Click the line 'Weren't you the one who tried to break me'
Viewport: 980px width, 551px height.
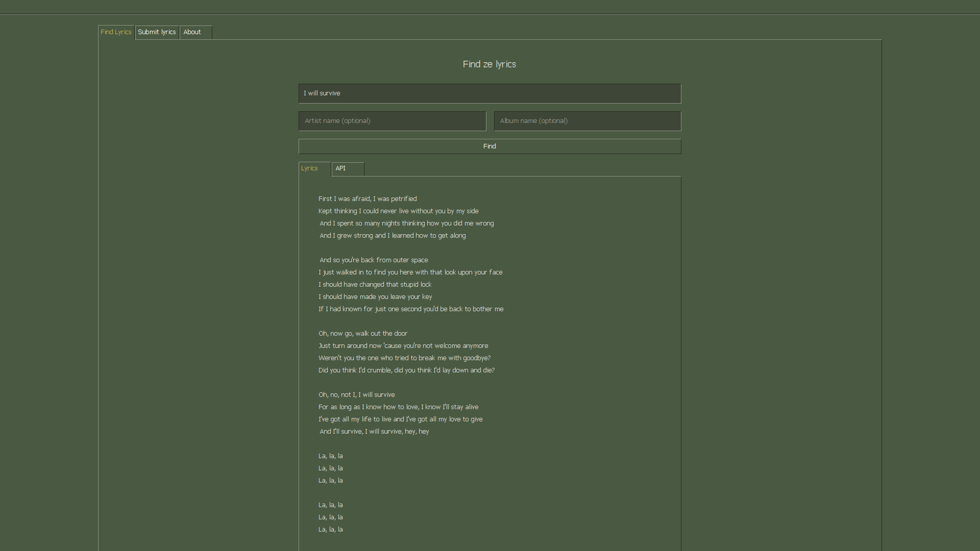click(404, 358)
